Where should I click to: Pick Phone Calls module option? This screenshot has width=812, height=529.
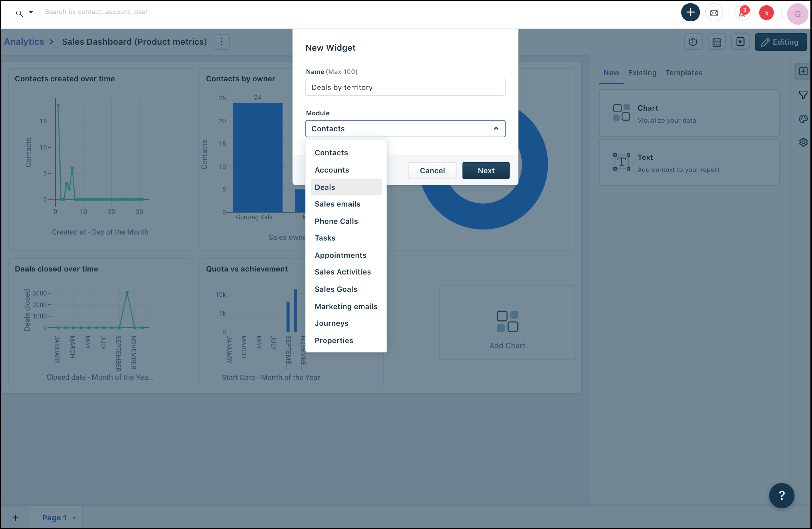coord(346,221)
